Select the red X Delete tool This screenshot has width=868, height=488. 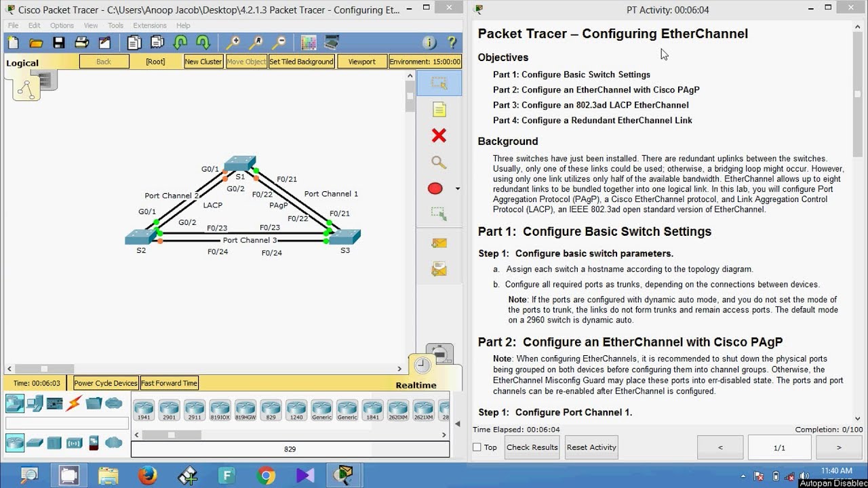coord(439,136)
